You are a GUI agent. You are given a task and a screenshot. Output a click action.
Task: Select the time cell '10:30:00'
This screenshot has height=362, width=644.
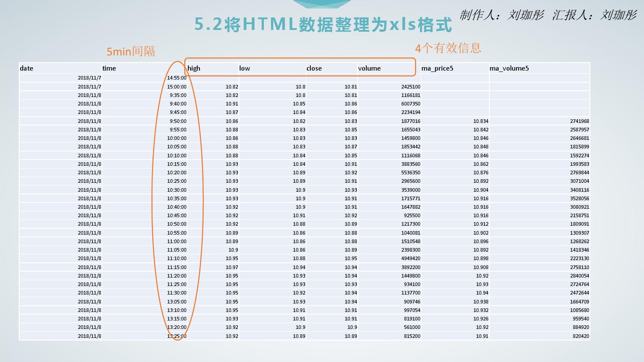point(177,190)
